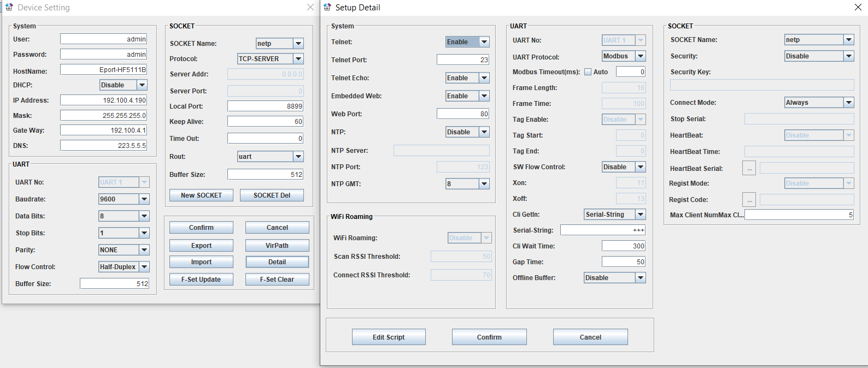868x368 pixels.
Task: Open the Security dropdown
Action: click(849, 56)
